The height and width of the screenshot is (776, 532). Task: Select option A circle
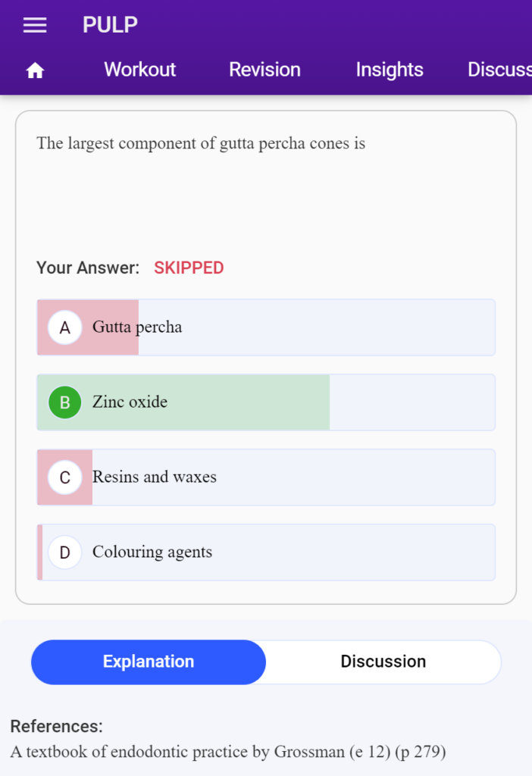[65, 327]
